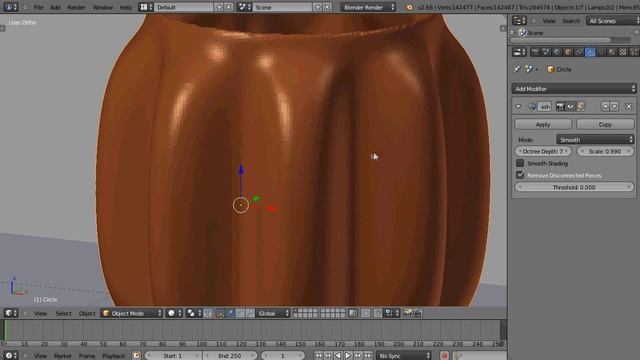Viewport: 640px width, 360px height.
Task: Click the Blender logo icon in header
Action: tap(409, 7)
